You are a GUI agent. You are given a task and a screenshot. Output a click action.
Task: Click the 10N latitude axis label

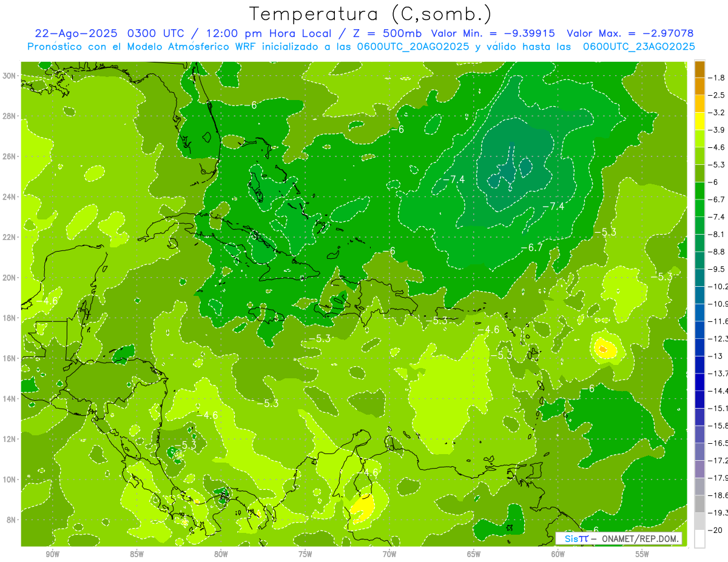tap(10, 480)
